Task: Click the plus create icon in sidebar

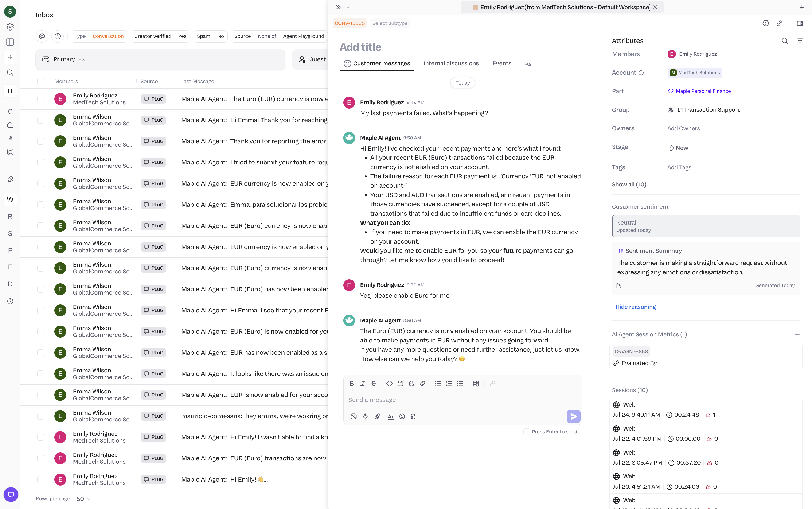Action: [10, 57]
